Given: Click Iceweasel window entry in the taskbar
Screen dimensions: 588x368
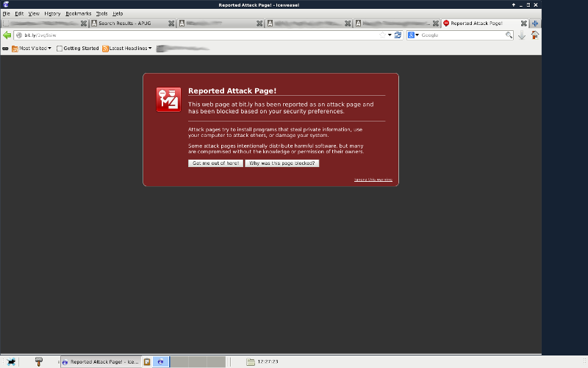Looking at the screenshot, I should 101,361.
